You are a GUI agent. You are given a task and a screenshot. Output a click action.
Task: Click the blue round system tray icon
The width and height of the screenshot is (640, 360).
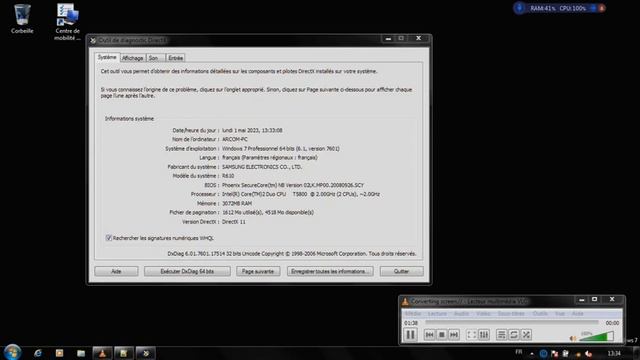(543, 354)
